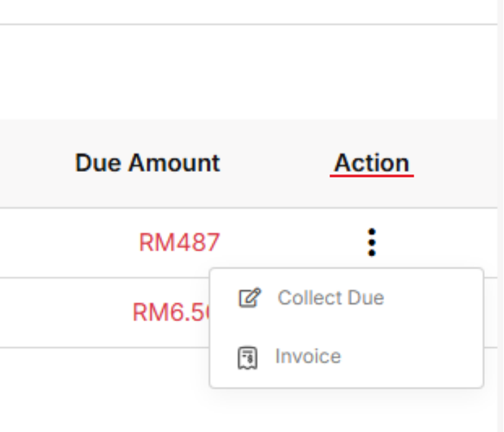This screenshot has height=432, width=504.
Task: Click empty space in the RM487 row
Action: click(x=68, y=242)
